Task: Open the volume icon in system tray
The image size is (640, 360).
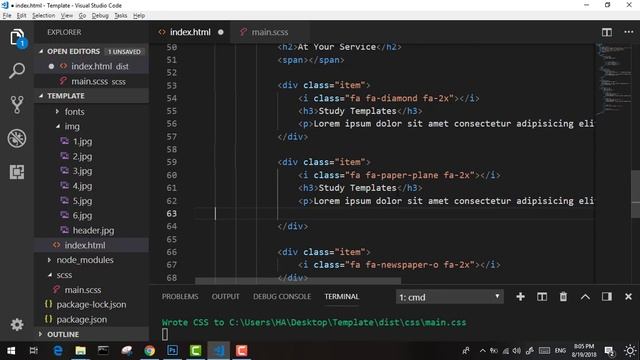Action: click(517, 351)
